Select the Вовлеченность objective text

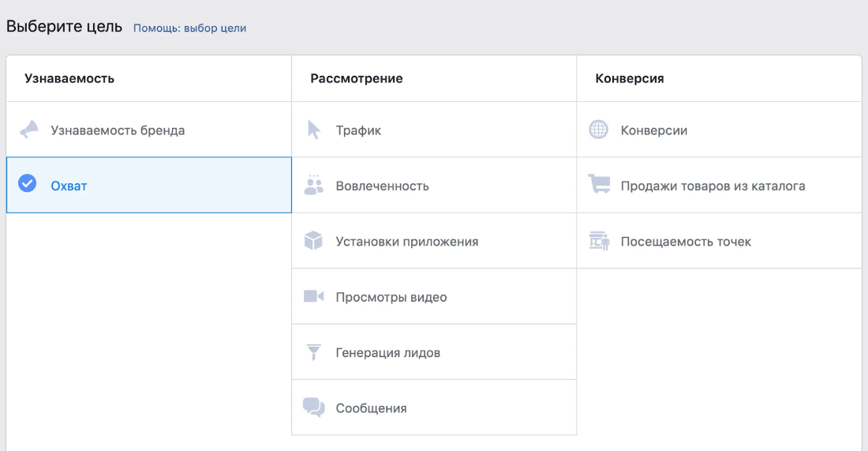coord(383,186)
